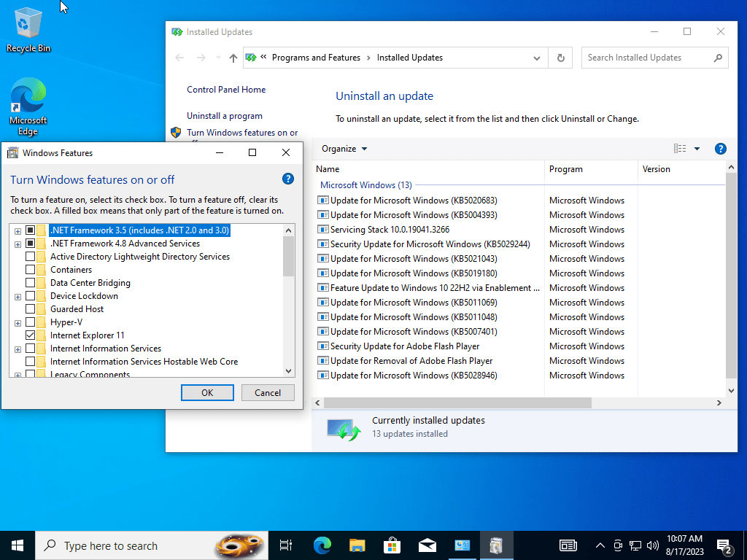
Task: Refresh the Installed Updates list
Action: (561, 58)
